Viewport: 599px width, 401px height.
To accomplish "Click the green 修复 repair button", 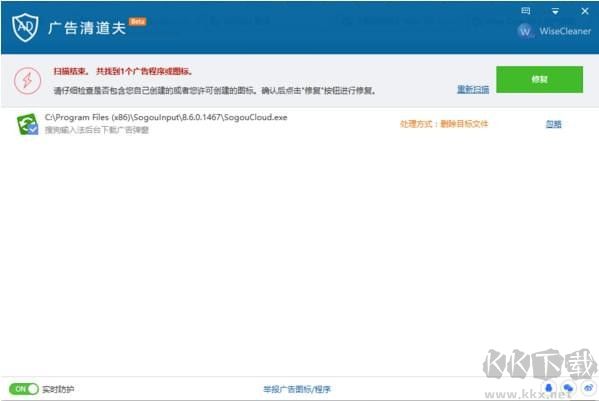I will click(x=539, y=79).
